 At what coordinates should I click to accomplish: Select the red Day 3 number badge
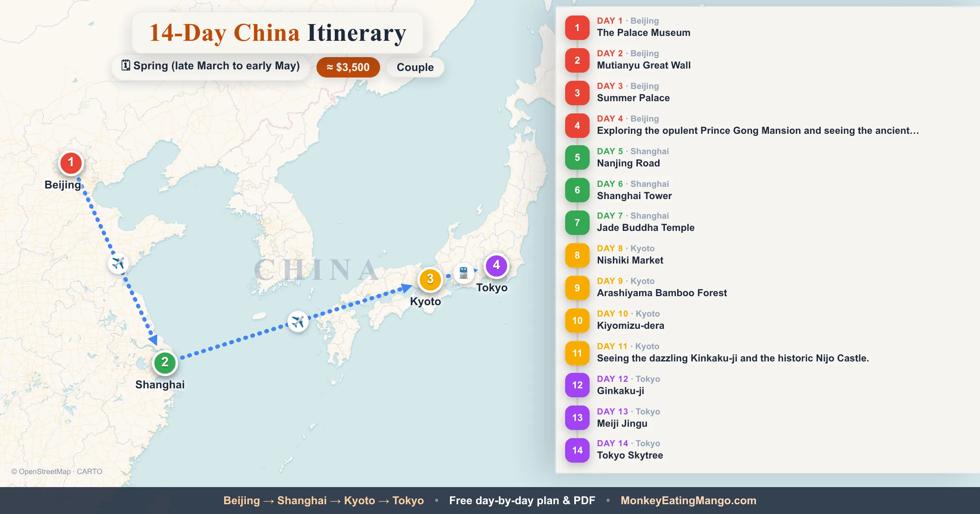pyautogui.click(x=577, y=93)
